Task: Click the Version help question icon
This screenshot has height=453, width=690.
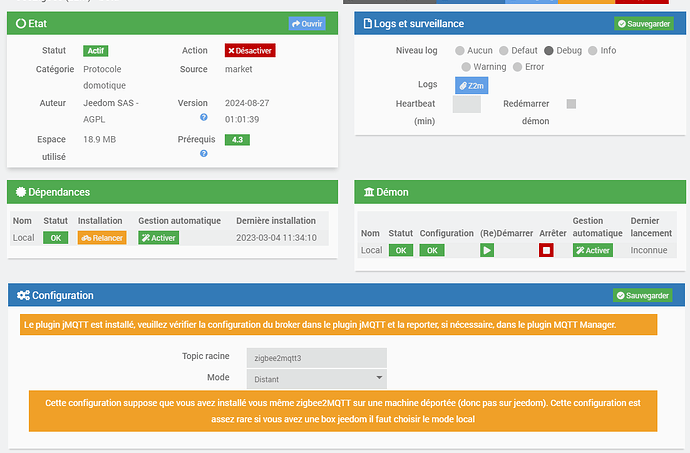Action: tap(204, 117)
